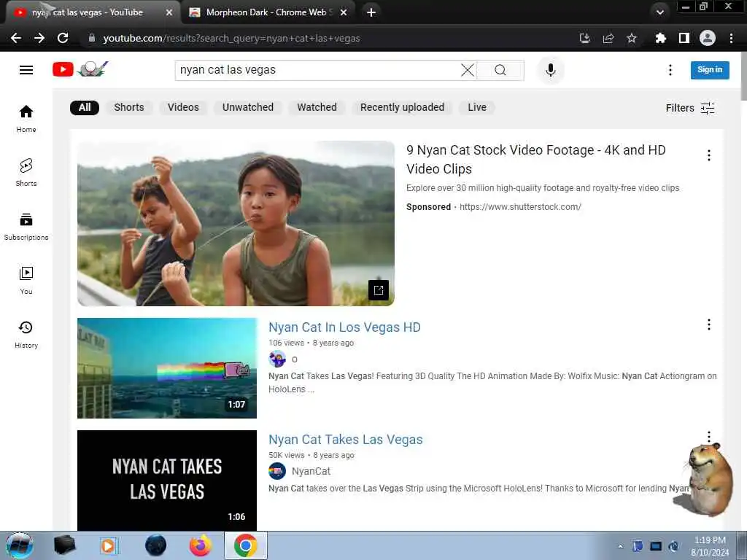Select the Watched filter chip
The width and height of the screenshot is (747, 560).
317,108
